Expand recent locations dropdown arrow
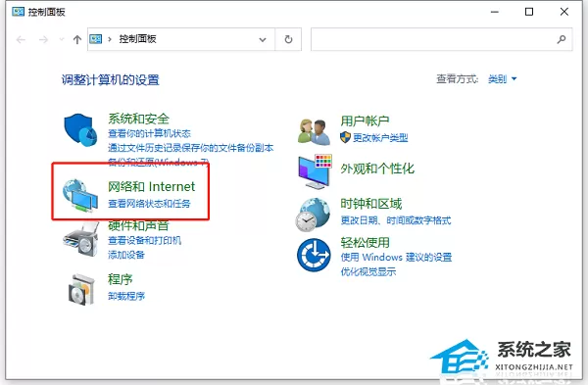The width and height of the screenshot is (588, 385). 62,39
